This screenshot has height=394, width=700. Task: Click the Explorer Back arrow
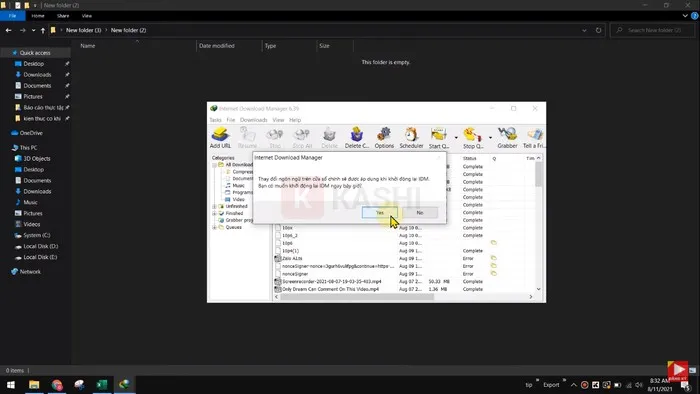pos(8,30)
